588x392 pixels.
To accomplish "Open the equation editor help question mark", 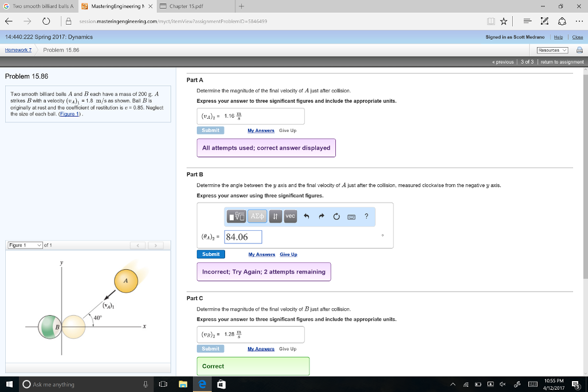I will [366, 216].
